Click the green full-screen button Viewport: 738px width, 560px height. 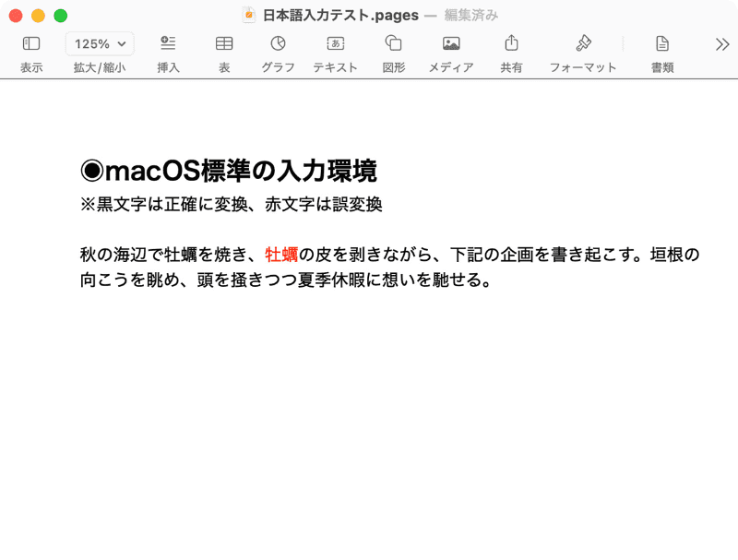click(x=61, y=16)
